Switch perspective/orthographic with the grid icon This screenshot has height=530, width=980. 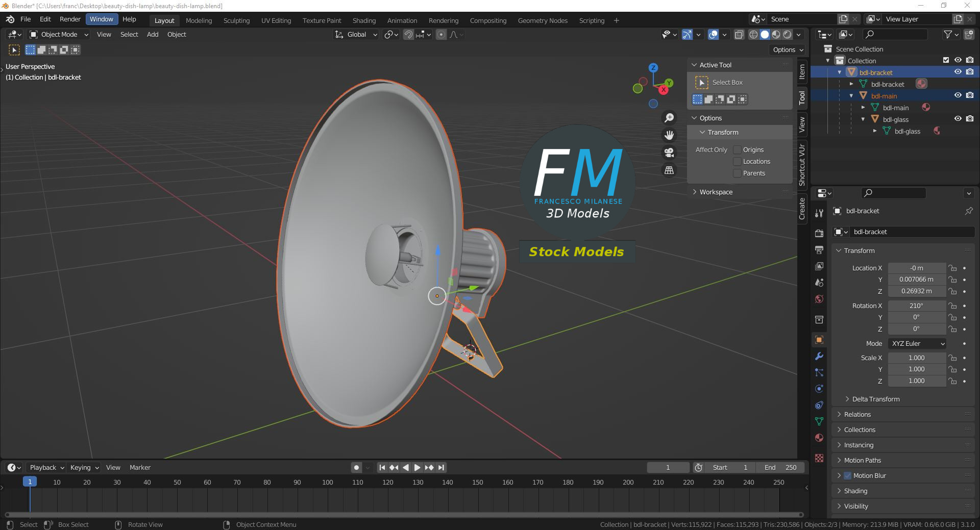pos(669,170)
